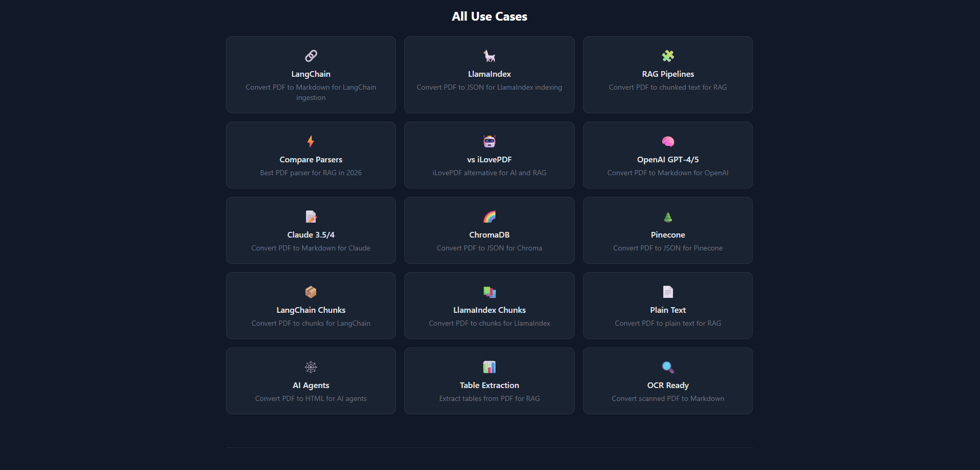Open the LlamaIndex use case title
The width and height of the screenshot is (980, 470).
click(x=489, y=74)
